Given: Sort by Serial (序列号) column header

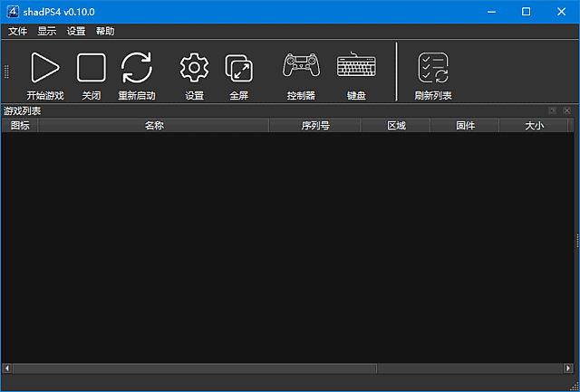Looking at the screenshot, I should click(x=314, y=126).
